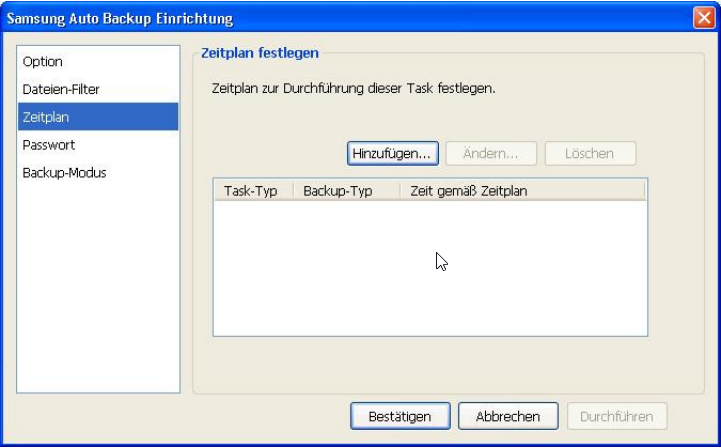Sort by the Task-Typ column header
The height and width of the screenshot is (448, 721).
click(254, 191)
